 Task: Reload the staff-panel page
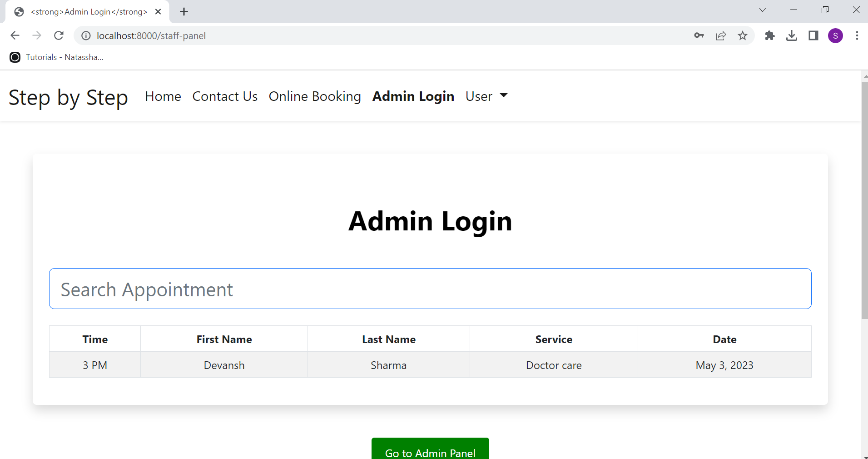click(x=59, y=35)
